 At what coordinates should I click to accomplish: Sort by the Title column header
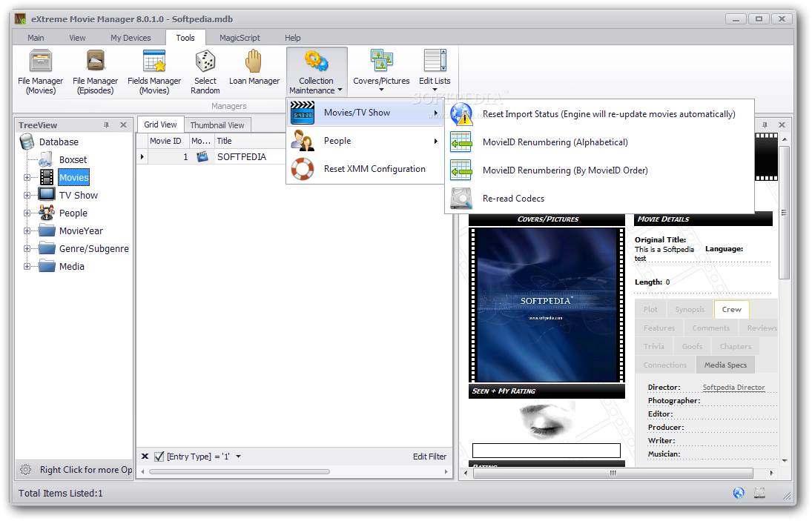[x=250, y=141]
